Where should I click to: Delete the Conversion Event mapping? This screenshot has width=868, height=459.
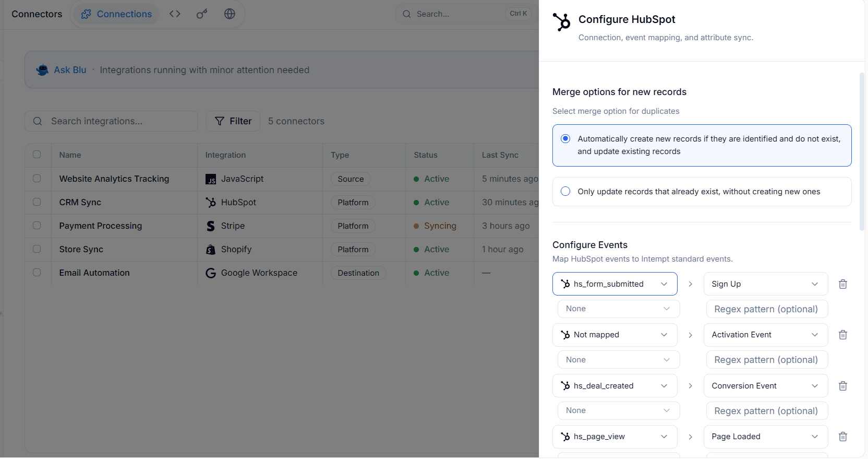(843, 386)
